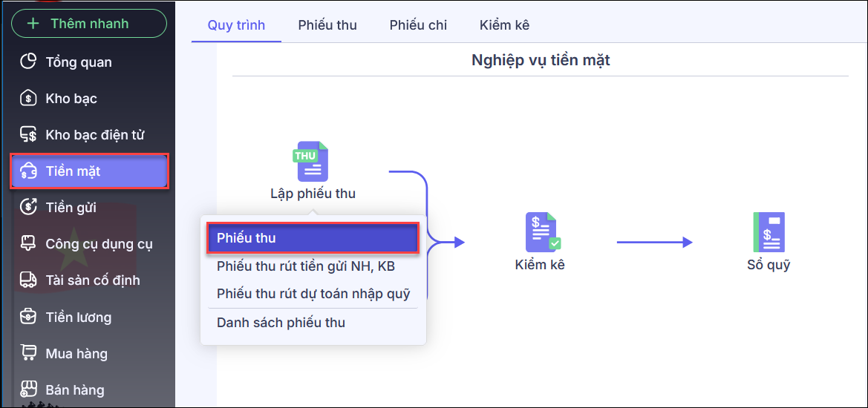Click the Lập phiếu thu document icon
The height and width of the screenshot is (408, 868).
312,162
